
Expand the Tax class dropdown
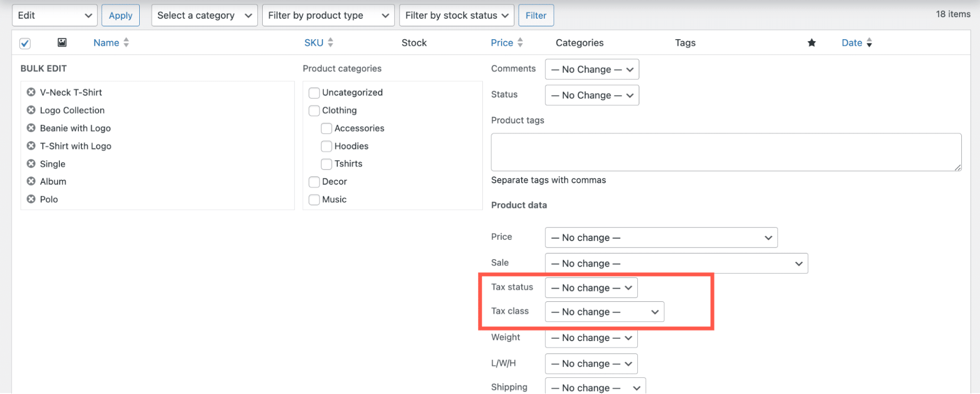pos(604,312)
